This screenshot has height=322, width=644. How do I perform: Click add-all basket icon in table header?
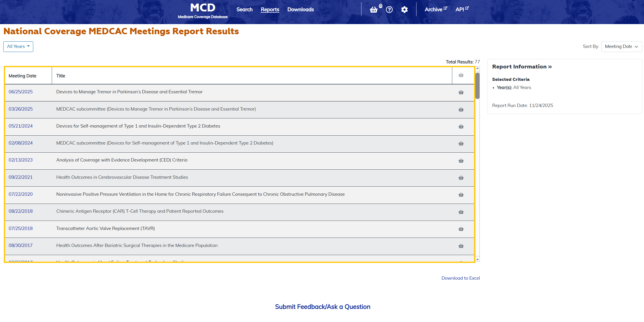pyautogui.click(x=461, y=75)
